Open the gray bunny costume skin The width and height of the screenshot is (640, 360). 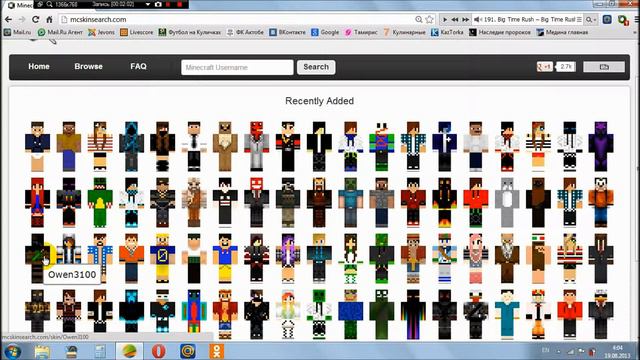(x=507, y=202)
